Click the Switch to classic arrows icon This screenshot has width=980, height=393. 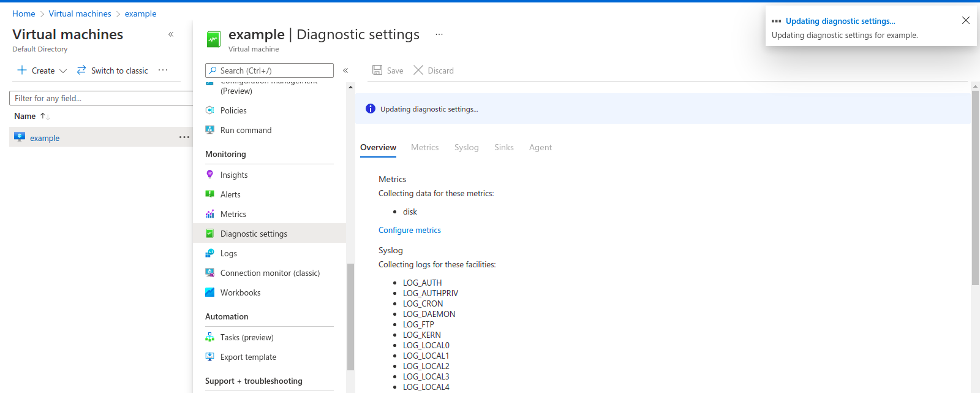coord(81,70)
